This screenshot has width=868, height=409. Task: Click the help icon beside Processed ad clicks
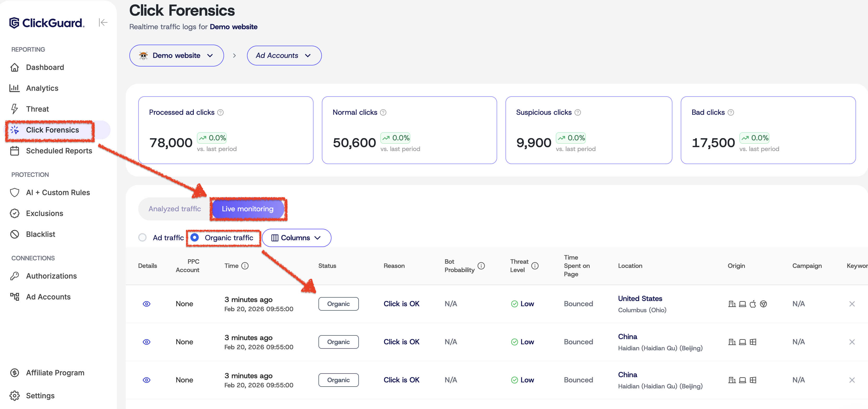[220, 112]
